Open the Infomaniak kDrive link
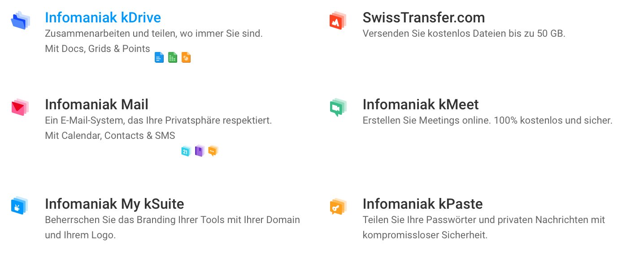The image size is (644, 258). coord(103,17)
